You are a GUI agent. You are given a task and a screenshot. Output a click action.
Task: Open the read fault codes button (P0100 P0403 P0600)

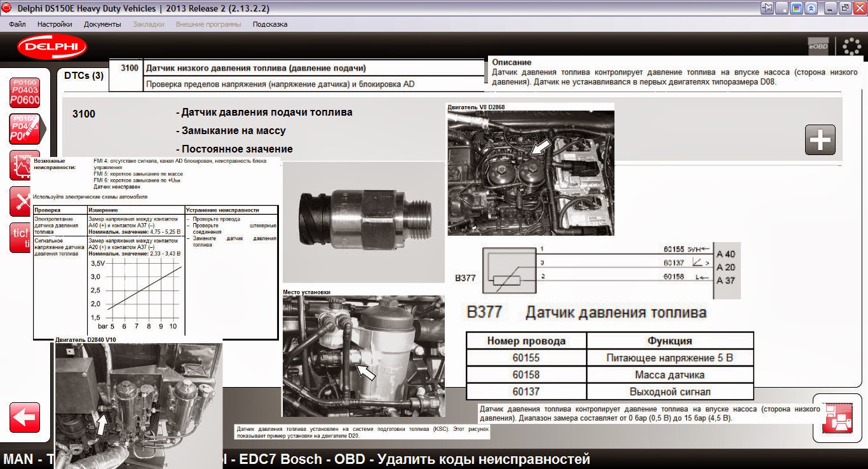pyautogui.click(x=25, y=93)
